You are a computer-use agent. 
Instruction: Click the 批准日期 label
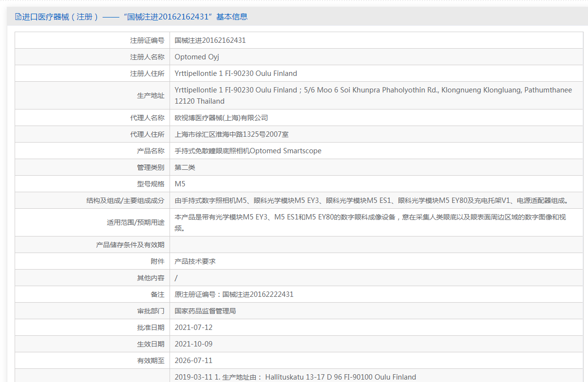(x=151, y=327)
